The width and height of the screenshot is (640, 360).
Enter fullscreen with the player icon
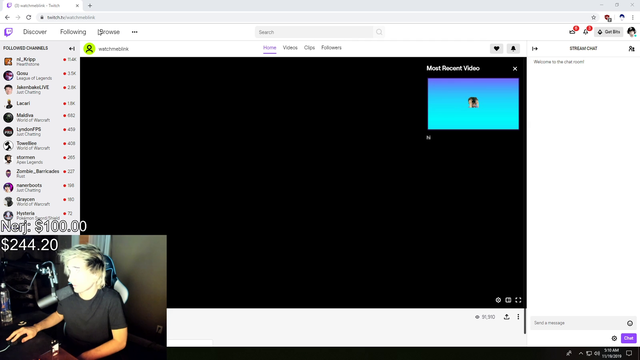(518, 300)
